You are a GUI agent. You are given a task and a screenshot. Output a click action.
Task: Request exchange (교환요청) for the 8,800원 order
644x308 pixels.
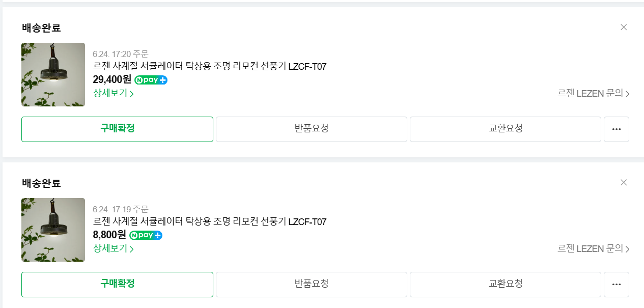505,285
